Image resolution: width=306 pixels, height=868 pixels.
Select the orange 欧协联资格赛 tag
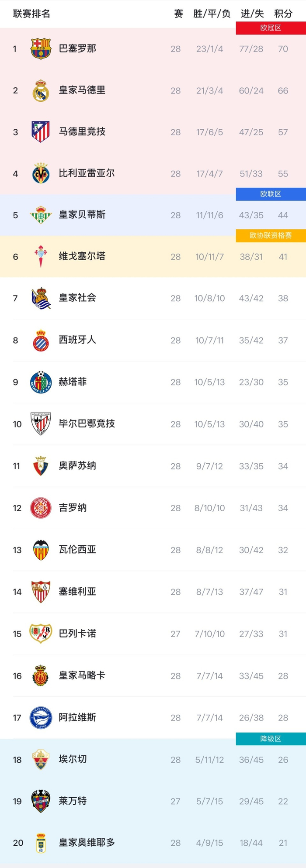click(x=271, y=235)
